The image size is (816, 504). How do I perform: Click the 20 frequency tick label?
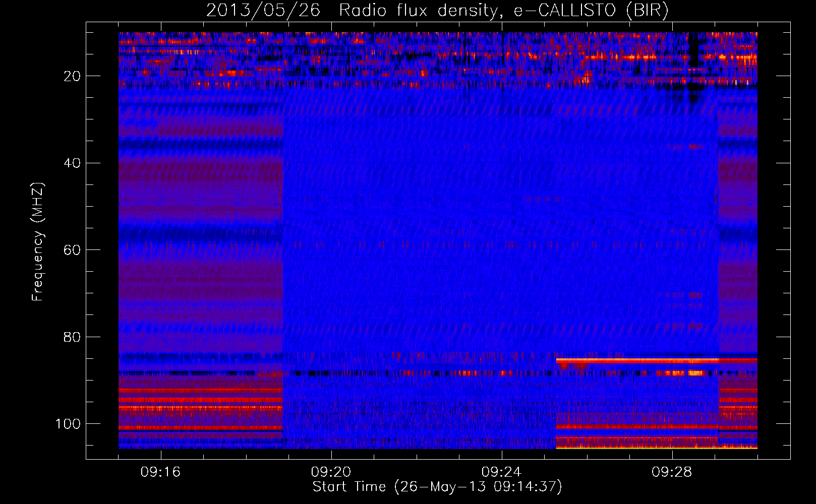[x=73, y=76]
